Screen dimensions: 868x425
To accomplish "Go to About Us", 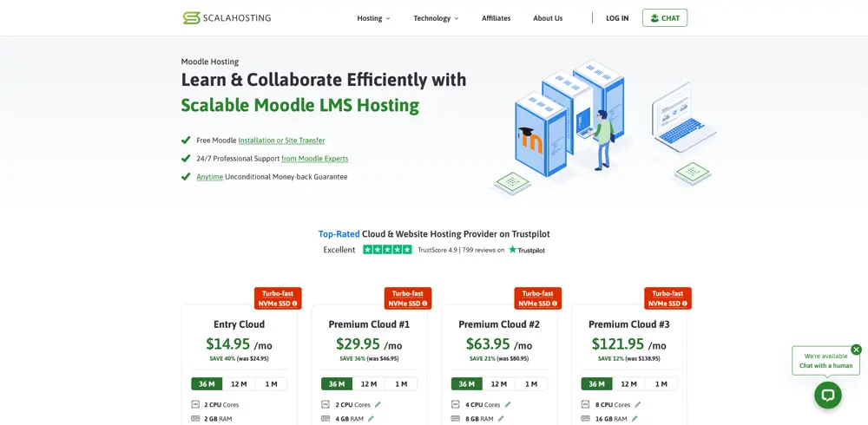I will (x=548, y=18).
